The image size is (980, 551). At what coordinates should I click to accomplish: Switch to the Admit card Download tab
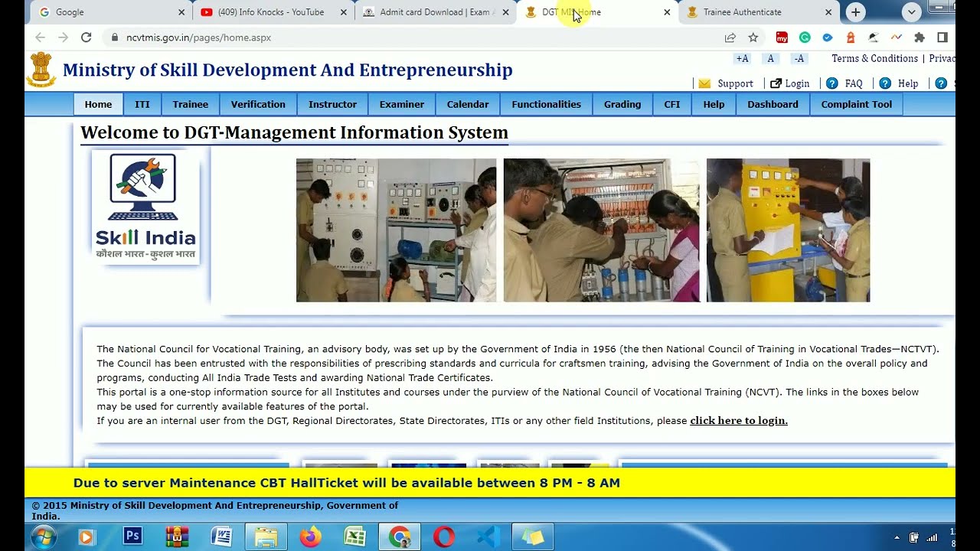[436, 12]
